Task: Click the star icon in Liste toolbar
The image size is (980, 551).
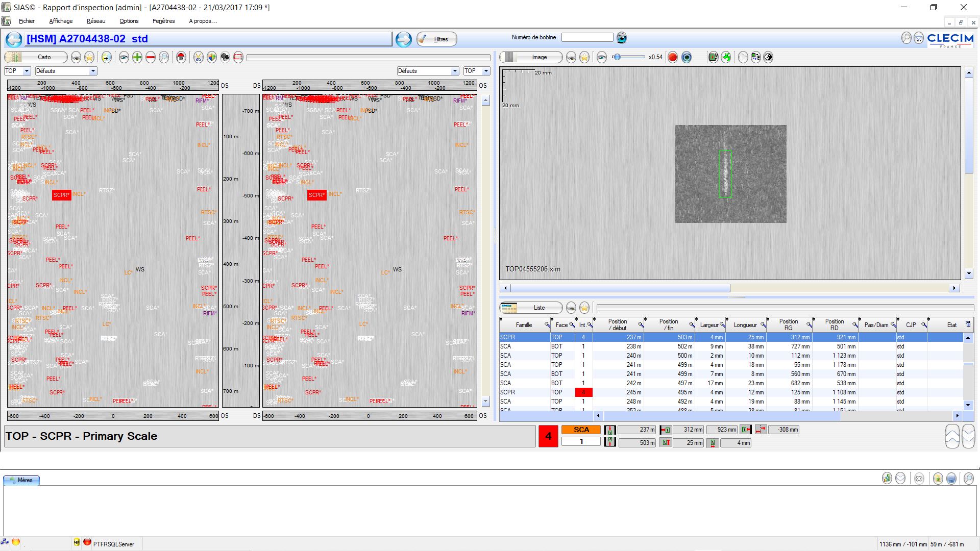Action: pyautogui.click(x=584, y=308)
